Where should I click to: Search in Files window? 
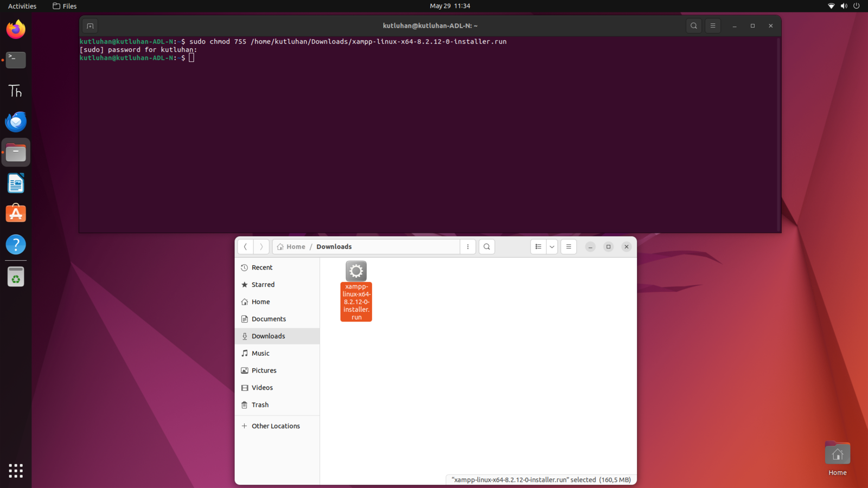coord(487,247)
